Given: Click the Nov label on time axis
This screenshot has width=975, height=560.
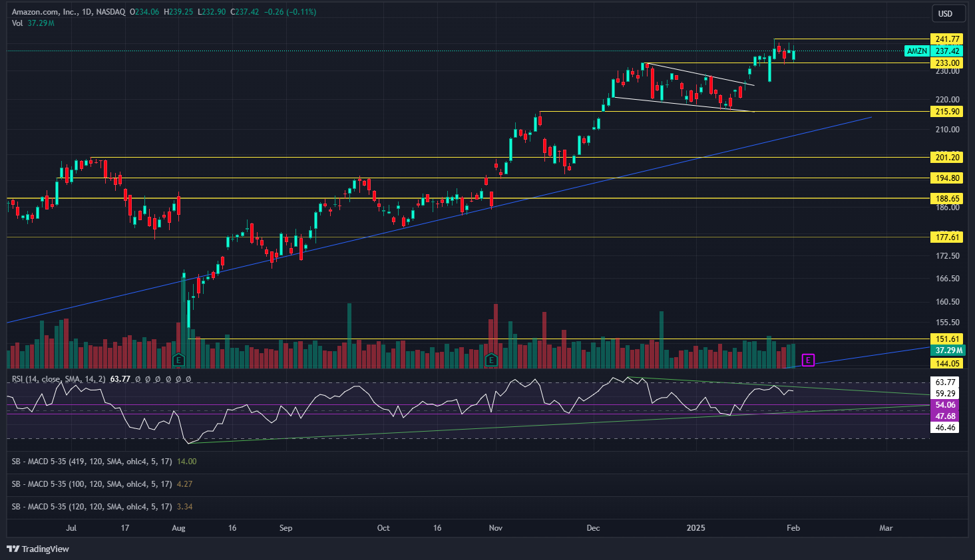Looking at the screenshot, I should (495, 528).
